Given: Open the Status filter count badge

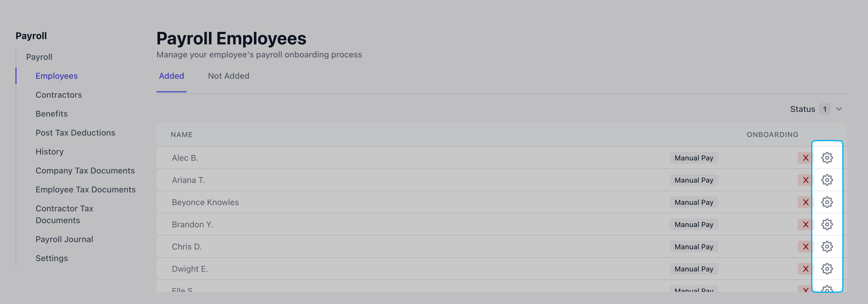Looking at the screenshot, I should pos(825,109).
